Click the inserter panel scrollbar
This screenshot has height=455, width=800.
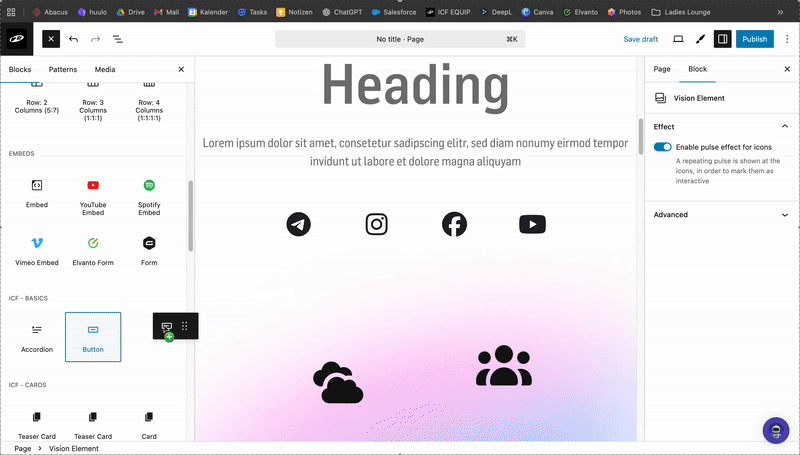[191, 216]
